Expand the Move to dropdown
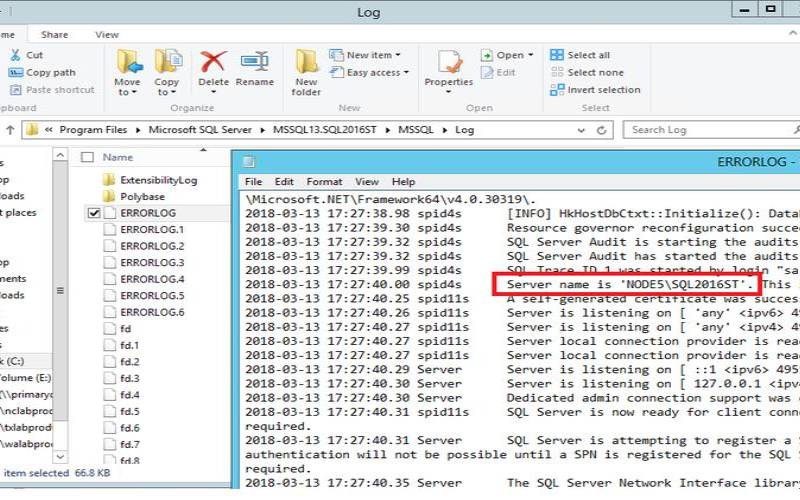Screen dimensions: 800x500 (x=127, y=93)
